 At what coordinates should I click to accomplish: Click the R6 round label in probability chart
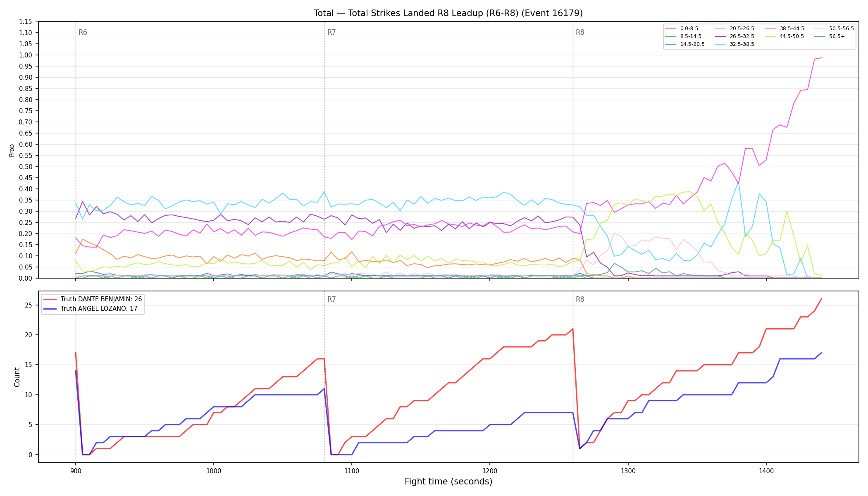[x=83, y=32]
